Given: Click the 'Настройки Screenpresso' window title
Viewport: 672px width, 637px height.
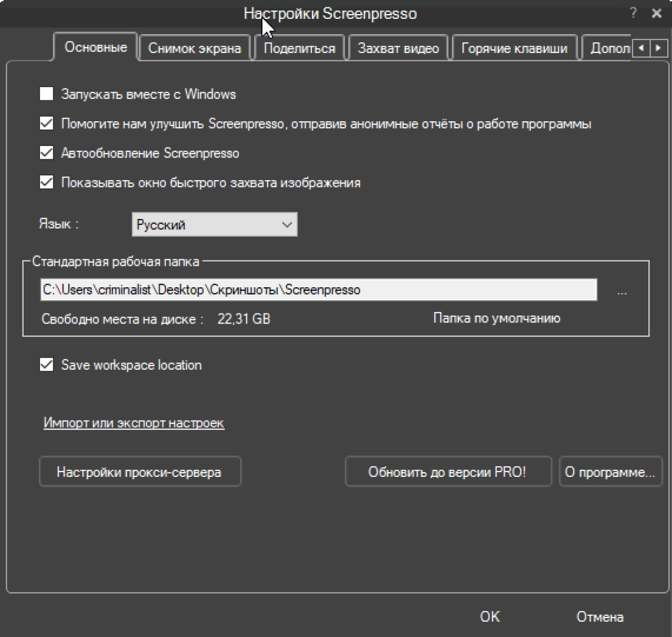Looking at the screenshot, I should click(x=330, y=14).
